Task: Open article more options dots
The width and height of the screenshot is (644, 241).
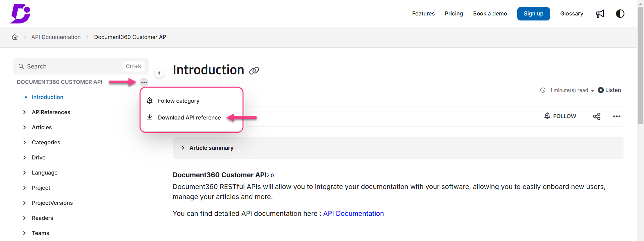Action: point(616,116)
